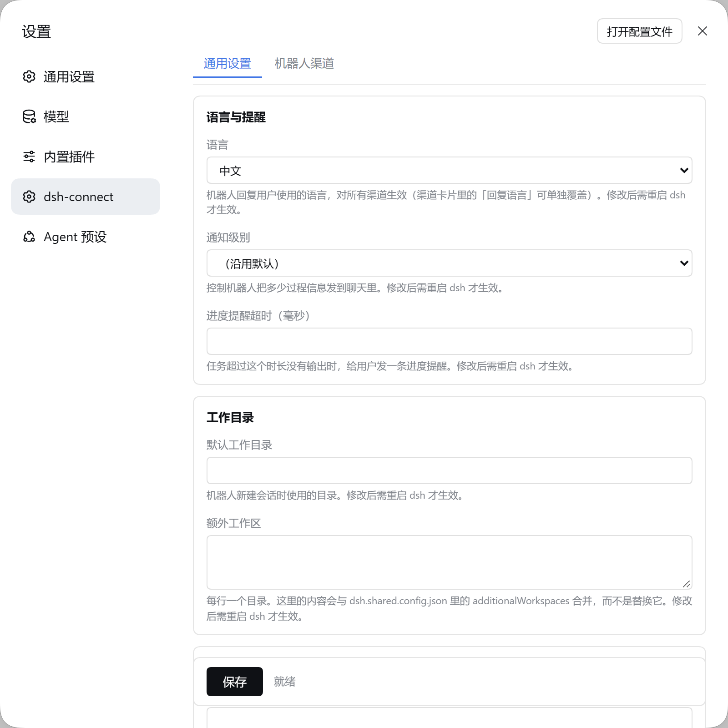Image resolution: width=728 pixels, height=728 pixels.
Task: Click the Agent 预设 icon
Action: (x=29, y=237)
